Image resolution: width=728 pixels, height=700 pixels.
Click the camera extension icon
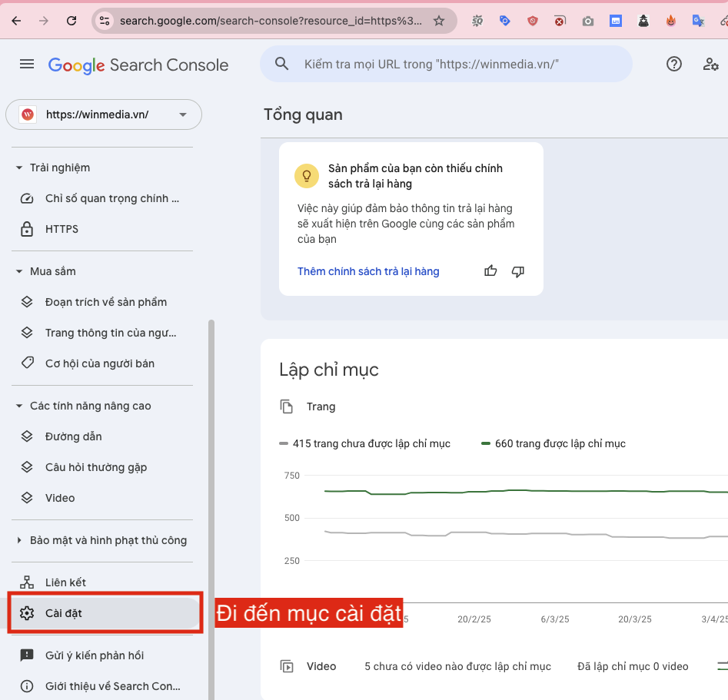[x=588, y=21]
